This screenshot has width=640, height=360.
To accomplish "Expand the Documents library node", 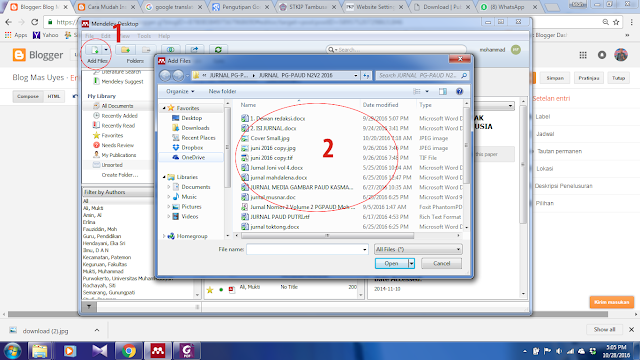I will point(169,187).
